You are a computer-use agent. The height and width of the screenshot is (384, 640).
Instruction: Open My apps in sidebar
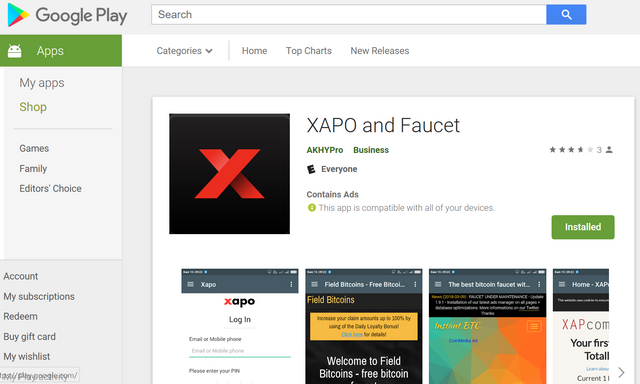click(42, 83)
